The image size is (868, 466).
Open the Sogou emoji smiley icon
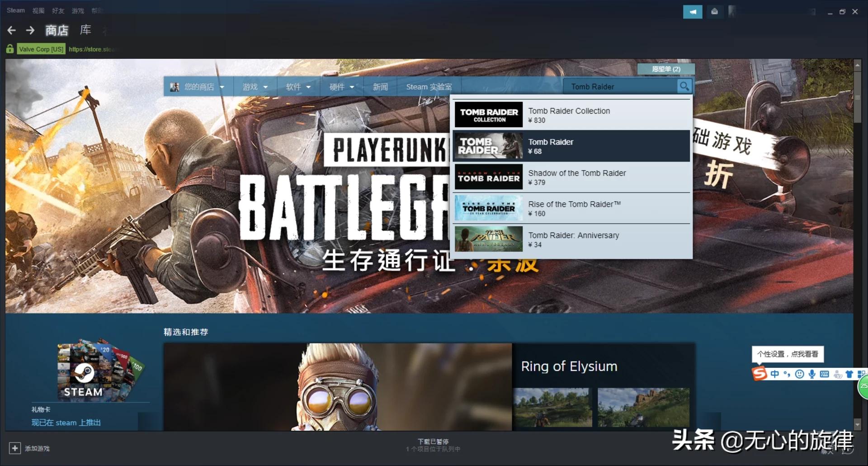tap(799, 374)
